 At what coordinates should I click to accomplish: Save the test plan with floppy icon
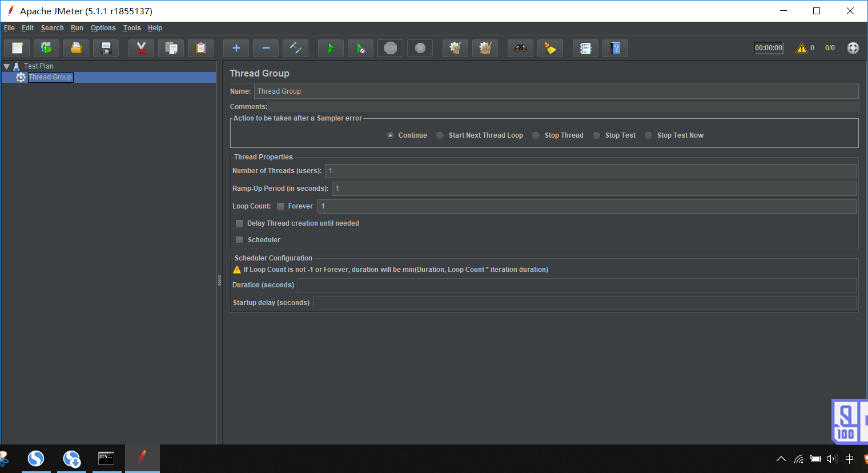(106, 48)
